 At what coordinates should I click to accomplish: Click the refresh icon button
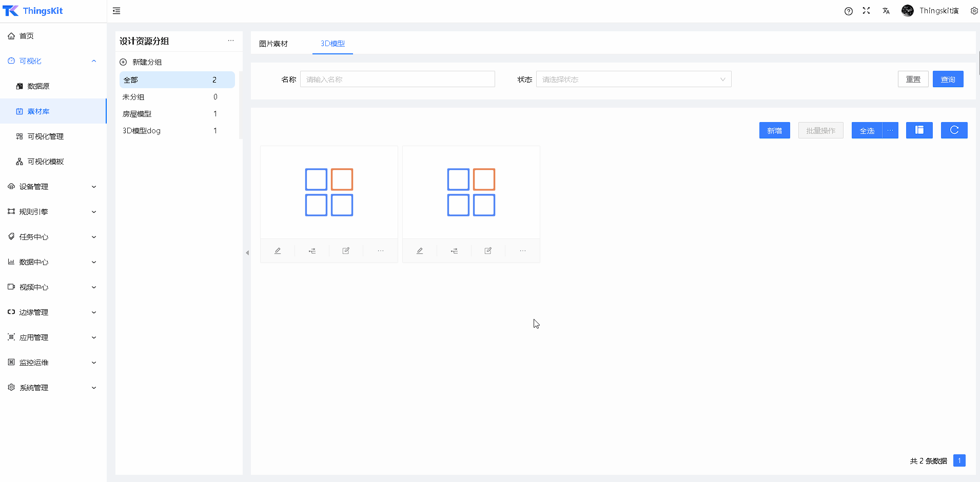tap(954, 130)
